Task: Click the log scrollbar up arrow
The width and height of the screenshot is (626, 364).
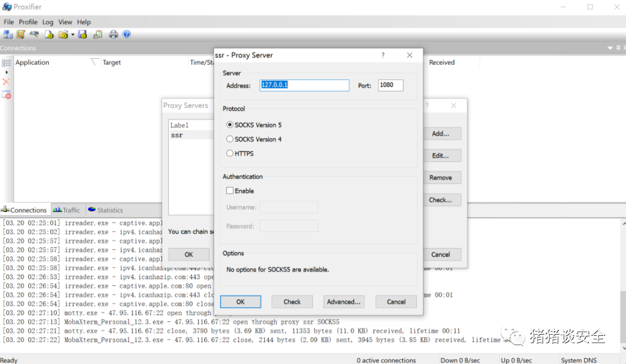Action: point(623,224)
